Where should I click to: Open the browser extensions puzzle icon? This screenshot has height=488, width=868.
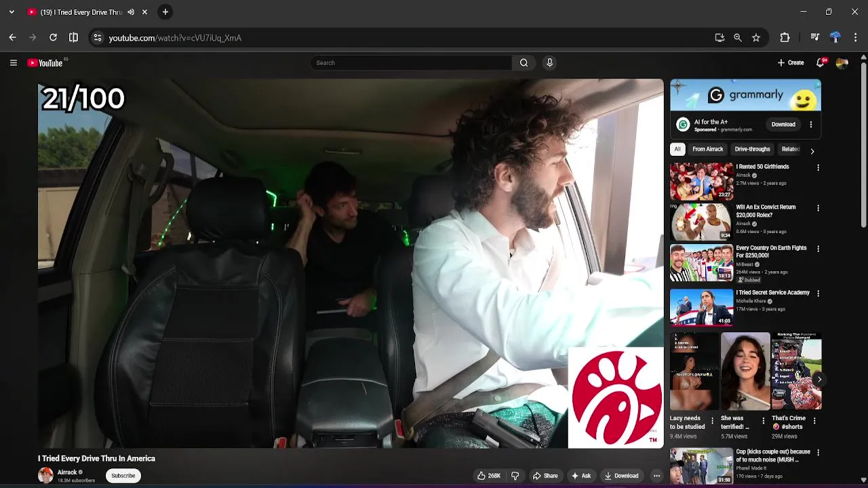[785, 38]
